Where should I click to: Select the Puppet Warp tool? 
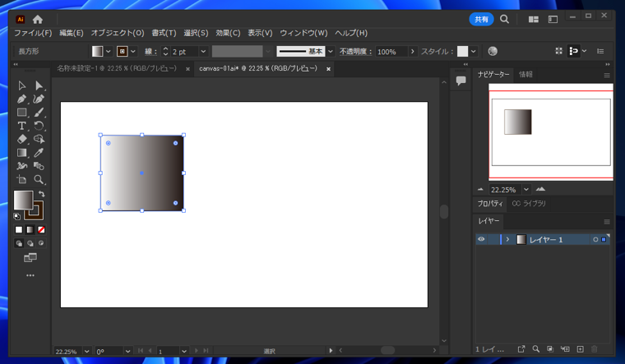[22, 166]
